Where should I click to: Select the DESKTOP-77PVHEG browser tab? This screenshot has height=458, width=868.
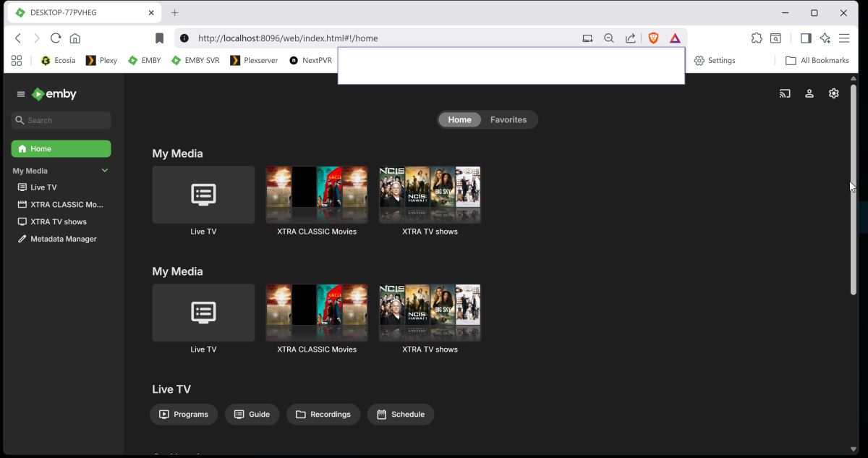[x=84, y=13]
